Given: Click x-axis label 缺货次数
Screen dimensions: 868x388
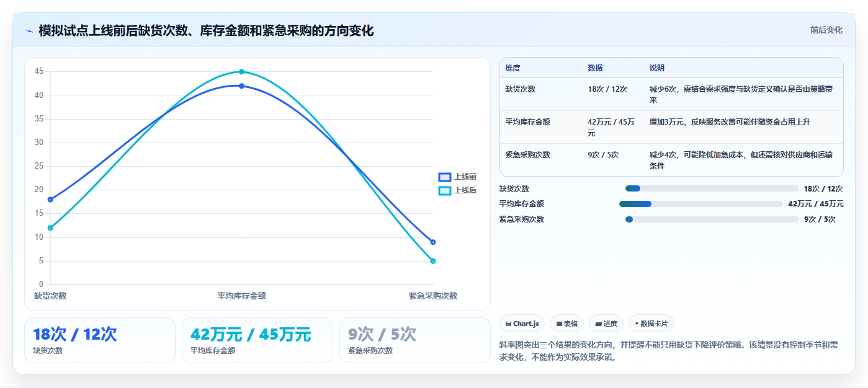Looking at the screenshot, I should [x=50, y=296].
